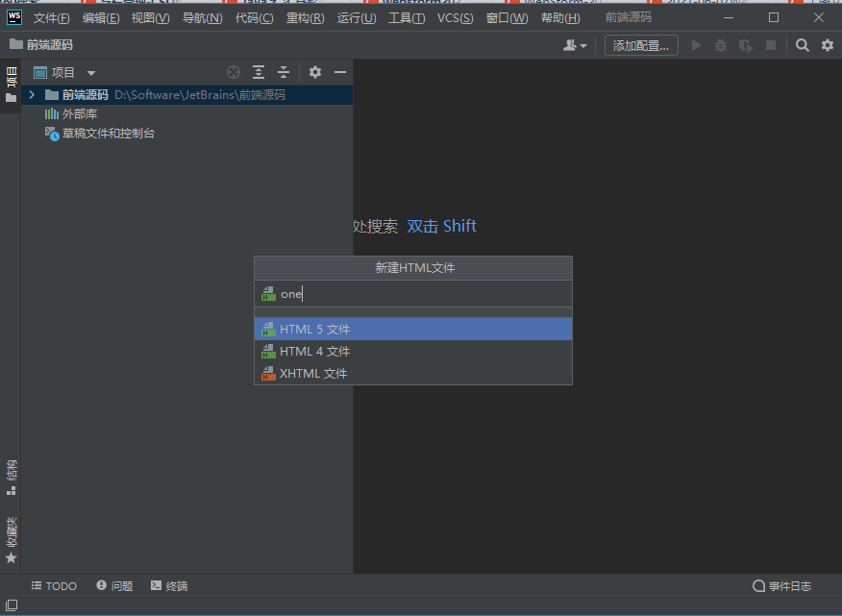Viewport: 842px width, 616px height.
Task: Click the HTML 5 文件 green file icon
Action: click(x=268, y=330)
